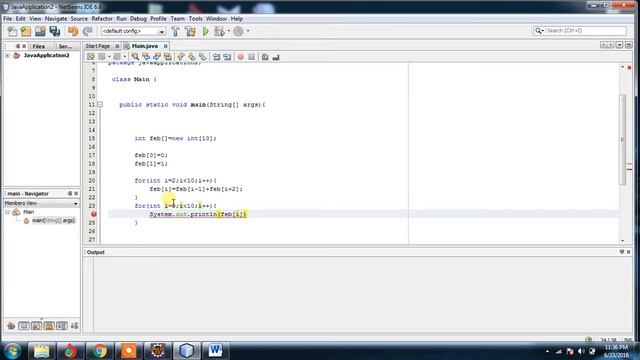This screenshot has width=640, height=360.
Task: Switch to the Start Page tab
Action: click(x=98, y=46)
